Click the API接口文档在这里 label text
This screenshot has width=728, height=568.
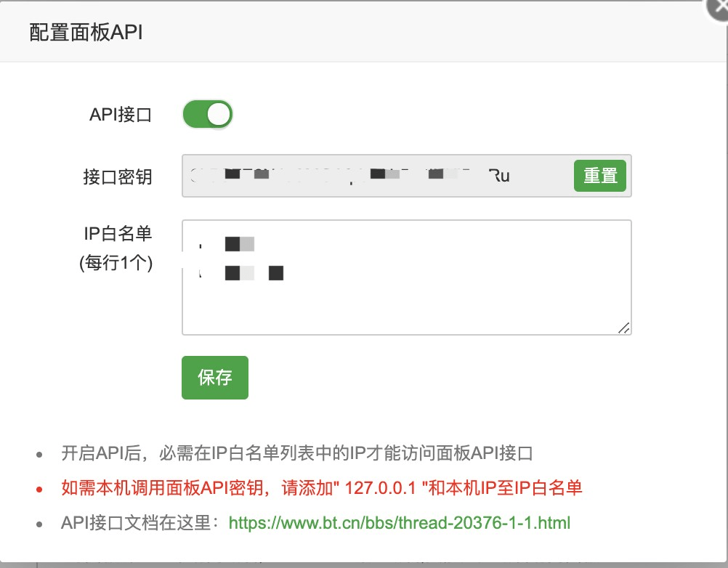pos(145,522)
